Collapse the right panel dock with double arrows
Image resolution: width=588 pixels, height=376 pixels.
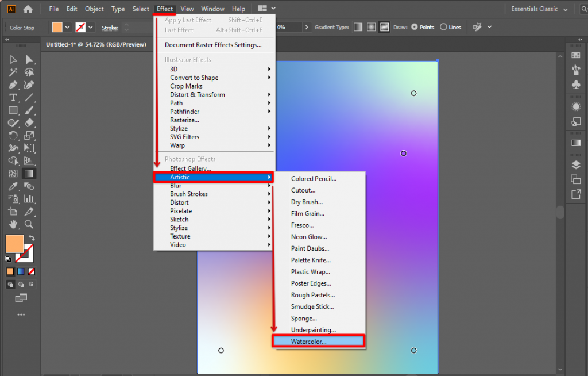click(581, 39)
